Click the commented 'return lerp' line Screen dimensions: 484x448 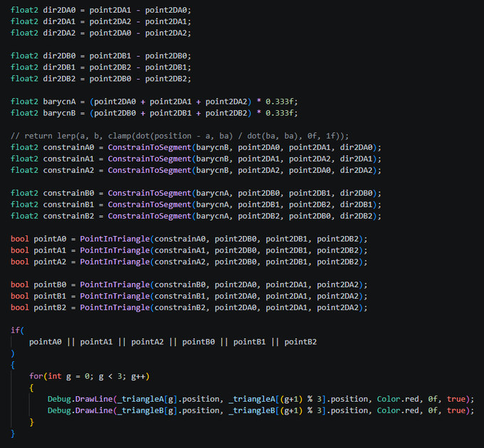(179, 136)
